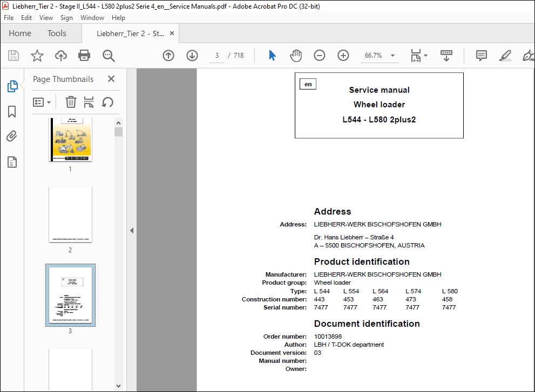Open the Window menu
This screenshot has height=392, width=535.
point(92,18)
